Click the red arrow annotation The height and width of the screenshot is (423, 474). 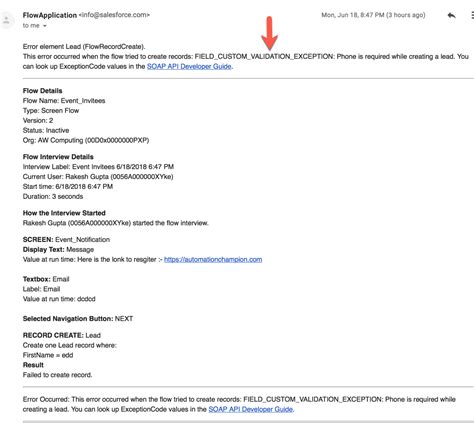coord(269,33)
